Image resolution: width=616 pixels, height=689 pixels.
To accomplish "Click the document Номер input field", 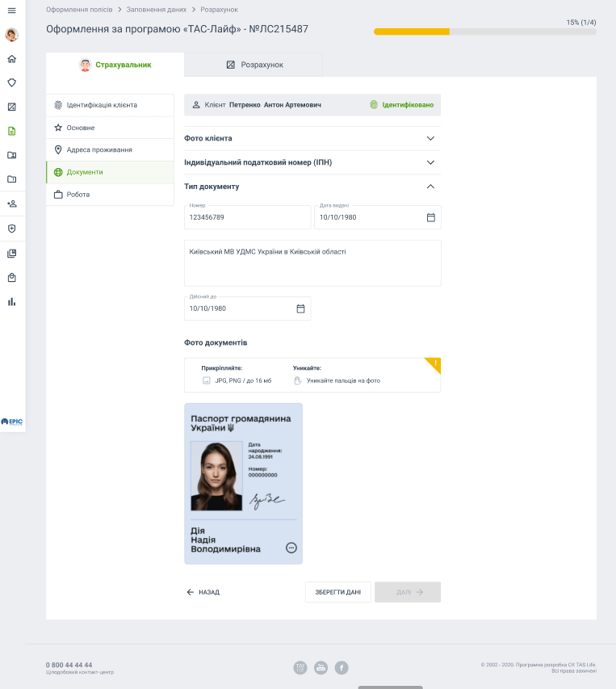I will (x=247, y=218).
